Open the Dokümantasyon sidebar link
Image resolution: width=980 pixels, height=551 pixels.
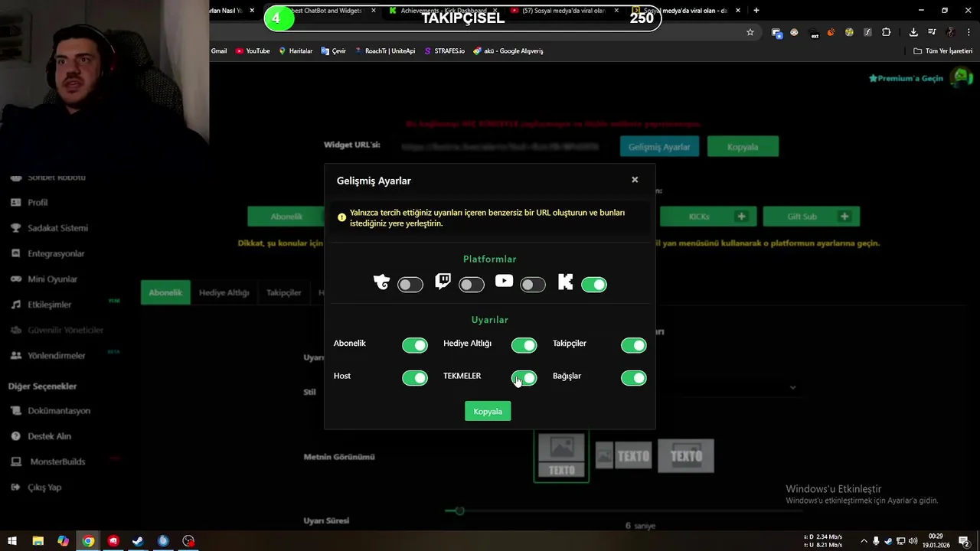pyautogui.click(x=59, y=411)
